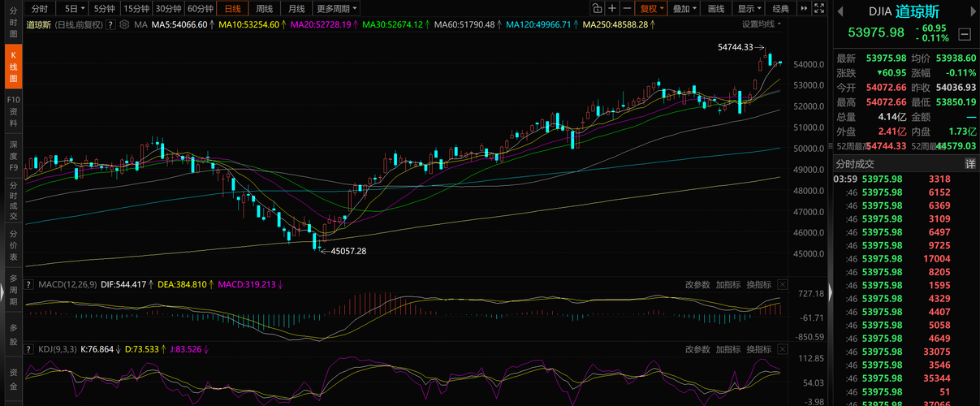Click the trade row with volume 17004
Screen dimensions: 980x406
(x=905, y=258)
